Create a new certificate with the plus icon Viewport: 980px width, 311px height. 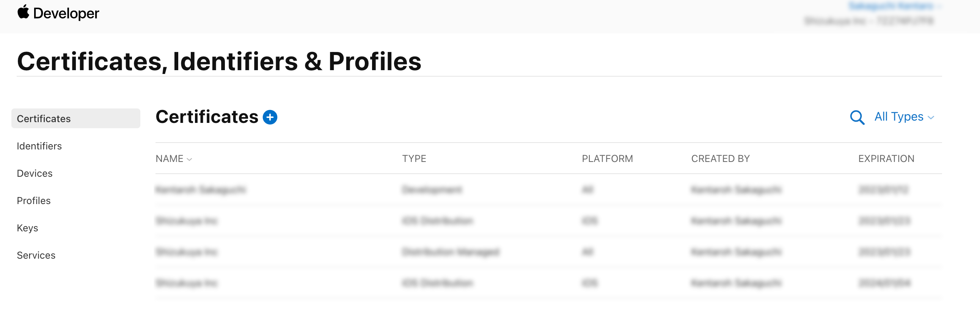pyautogui.click(x=270, y=117)
